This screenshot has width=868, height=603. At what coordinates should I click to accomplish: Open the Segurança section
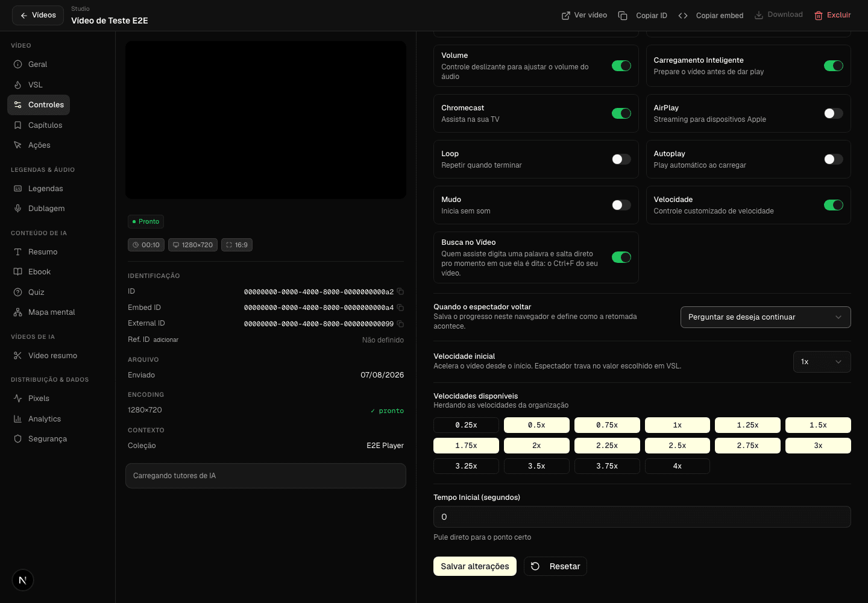[x=40, y=439]
